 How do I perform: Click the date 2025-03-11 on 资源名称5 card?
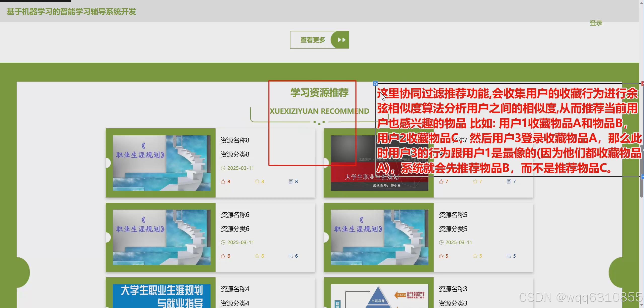point(459,242)
